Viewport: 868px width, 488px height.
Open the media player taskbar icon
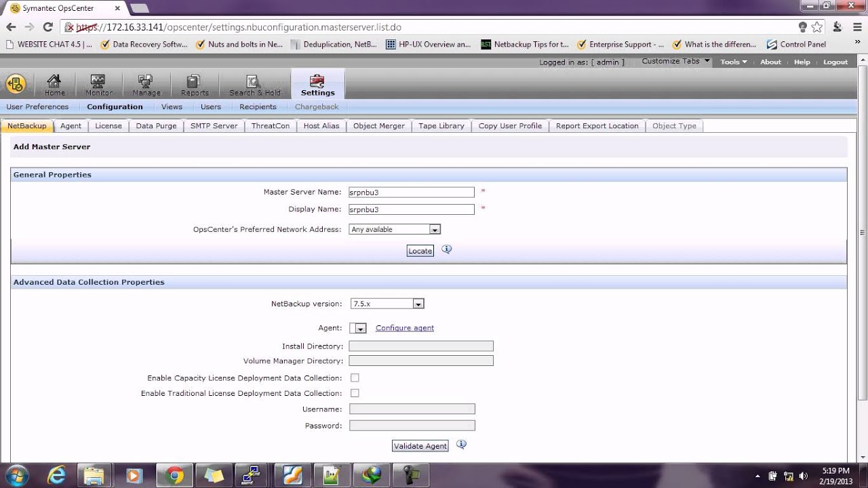[134, 475]
